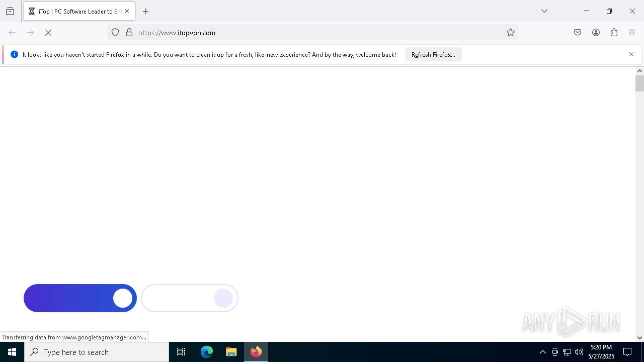This screenshot has height=362, width=644.
Task: Click the taskbar search box
Action: click(97, 352)
